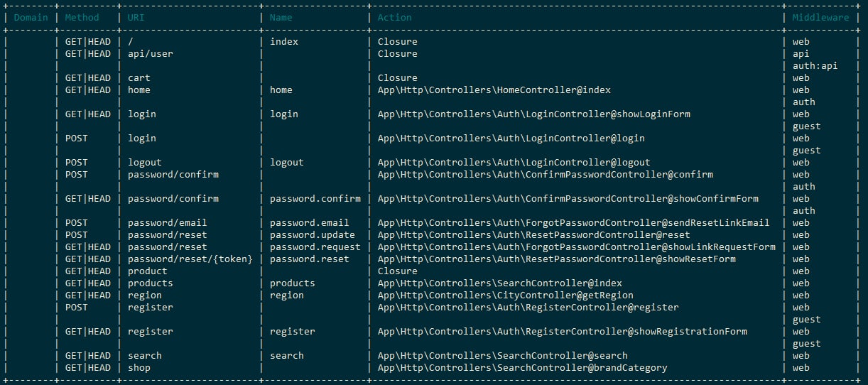
Task: Select the password/reset/{token} URI
Action: pos(190,259)
